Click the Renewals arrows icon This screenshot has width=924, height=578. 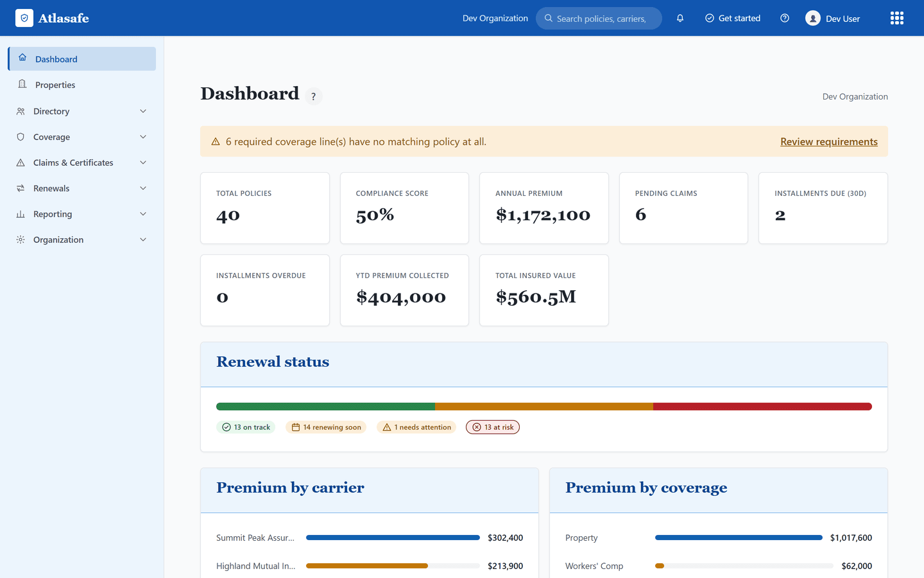pos(21,188)
